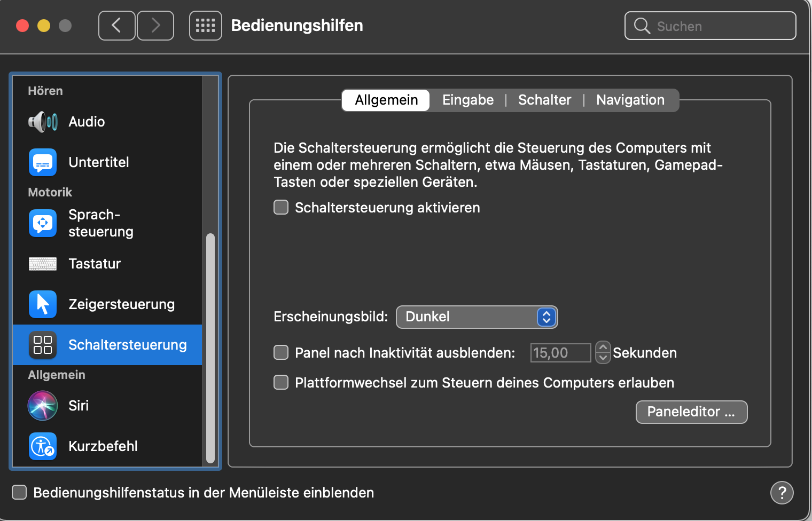Screen dimensions: 812x521
Task: Open the Paneleditor button
Action: pyautogui.click(x=691, y=412)
